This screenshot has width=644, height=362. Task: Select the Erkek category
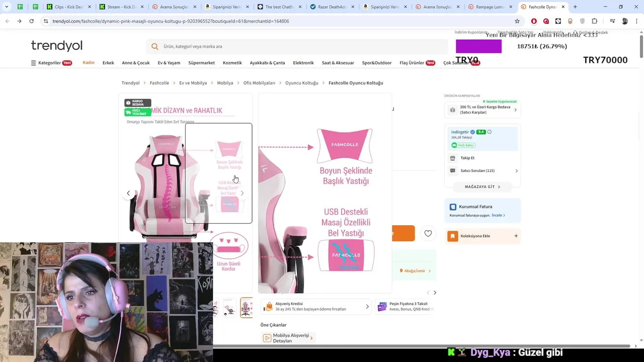(108, 63)
